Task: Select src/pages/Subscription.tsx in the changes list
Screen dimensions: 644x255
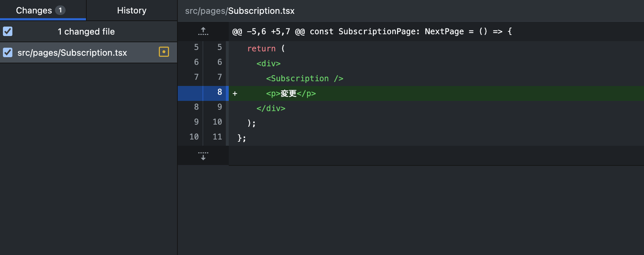Action: coord(72,52)
